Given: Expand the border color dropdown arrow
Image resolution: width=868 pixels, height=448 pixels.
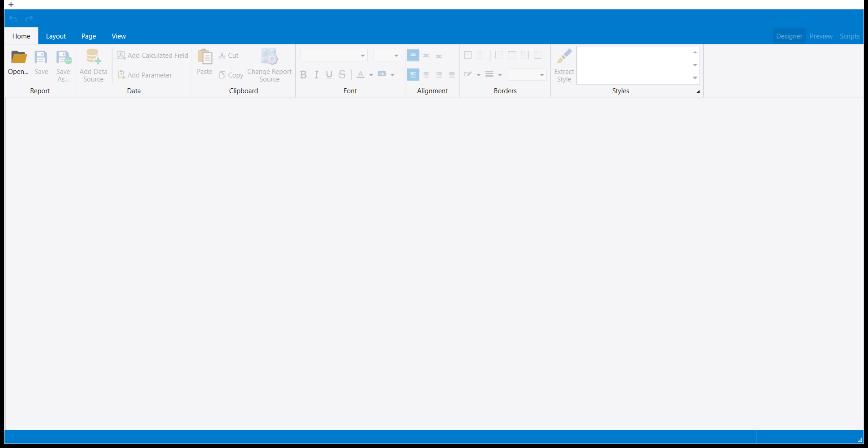Looking at the screenshot, I should [x=478, y=75].
